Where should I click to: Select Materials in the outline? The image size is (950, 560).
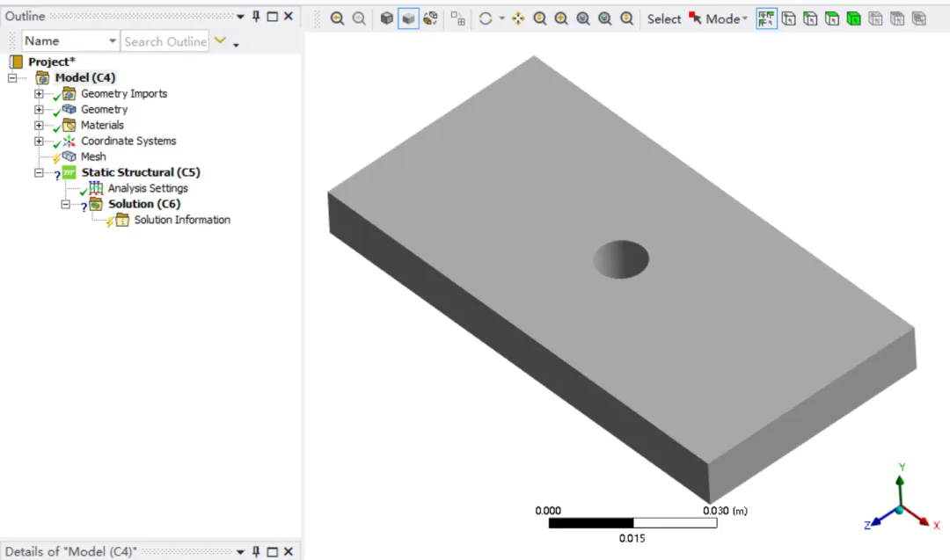(102, 125)
